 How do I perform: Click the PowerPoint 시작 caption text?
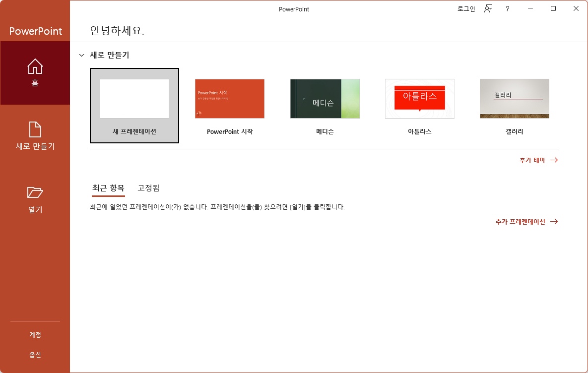click(x=230, y=131)
